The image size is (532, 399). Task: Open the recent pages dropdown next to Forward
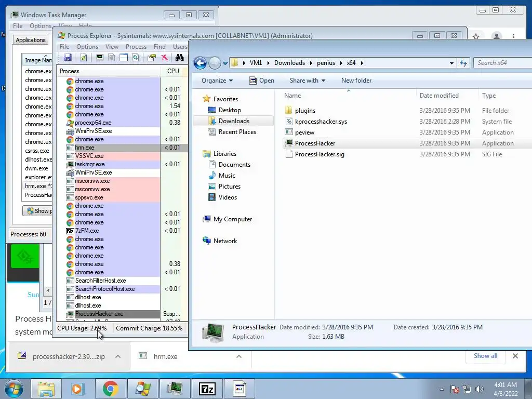point(225,63)
